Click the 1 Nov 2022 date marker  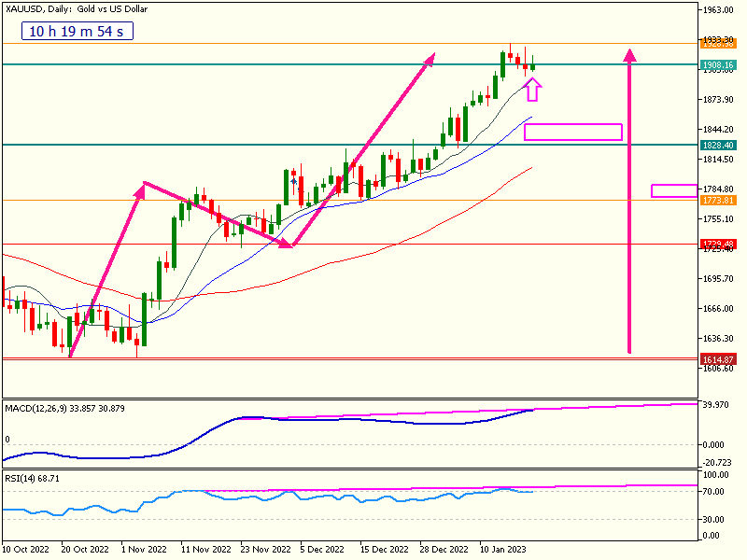(x=146, y=549)
